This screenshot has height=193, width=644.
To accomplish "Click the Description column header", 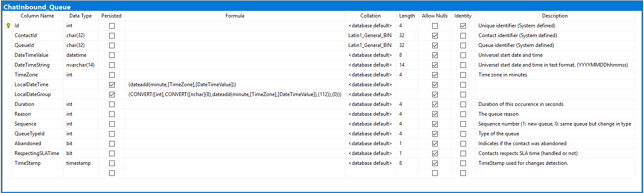I will click(x=555, y=16).
